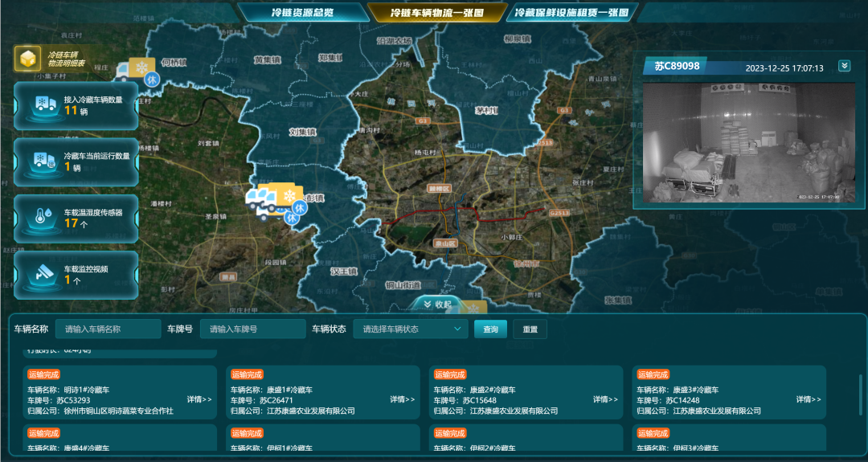The image size is (868, 462).
Task: Switch to 冷藏保鲜设施租赁一张图 tab
Action: pos(574,13)
